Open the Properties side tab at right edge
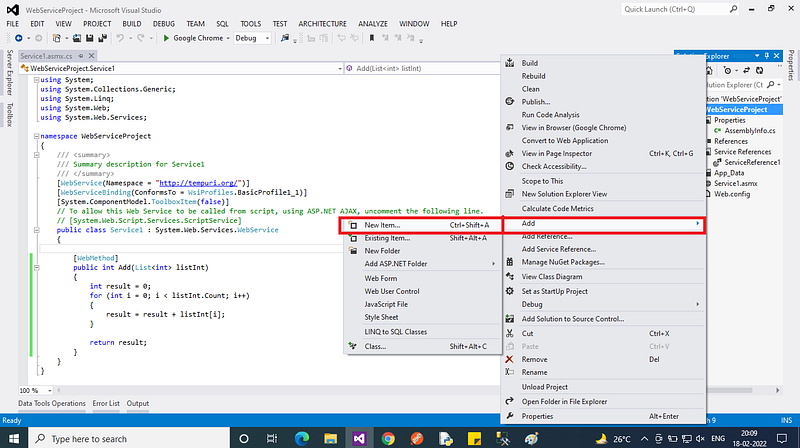This screenshot has width=800, height=448. 791,65
